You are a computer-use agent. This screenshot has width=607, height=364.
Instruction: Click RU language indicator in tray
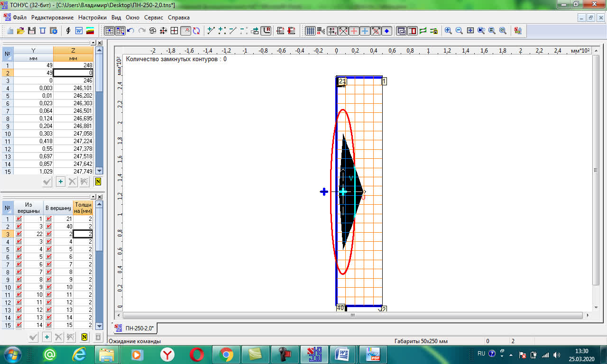481,354
